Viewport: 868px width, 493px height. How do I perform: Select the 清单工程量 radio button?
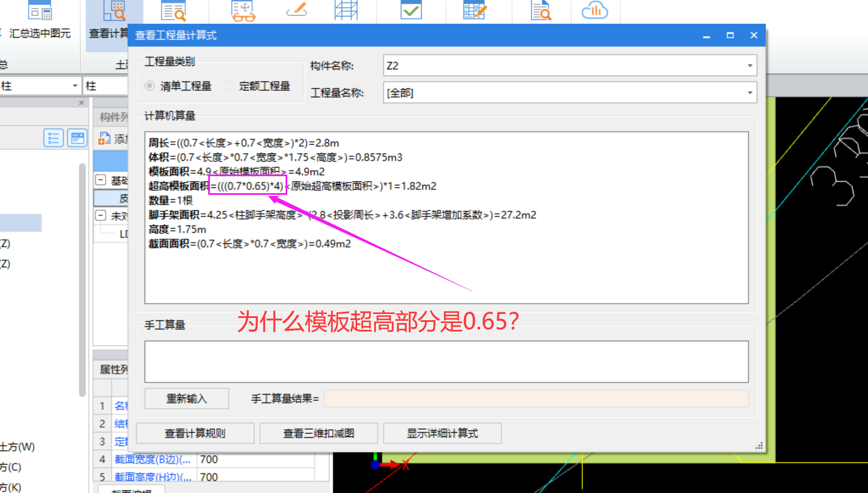[x=150, y=86]
